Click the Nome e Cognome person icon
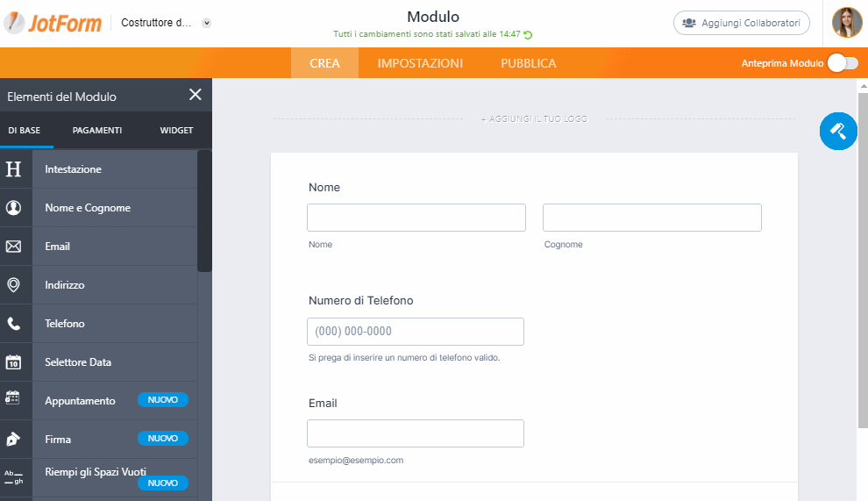The image size is (868, 501). click(x=14, y=208)
